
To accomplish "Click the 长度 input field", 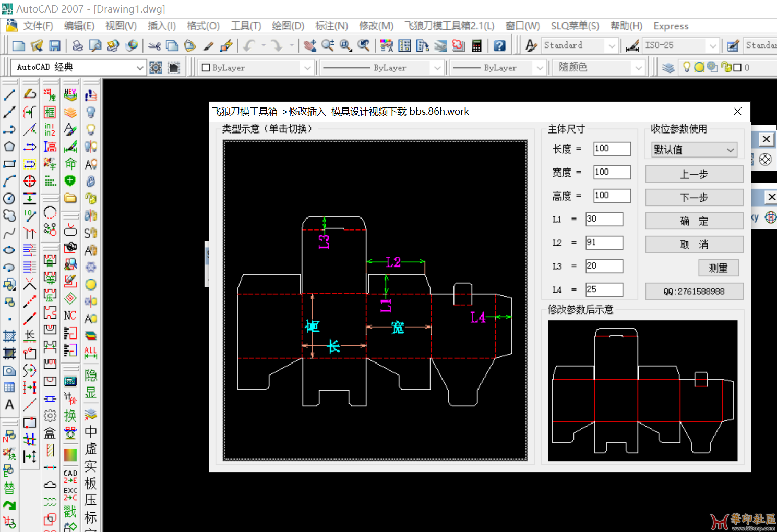I will coord(612,149).
